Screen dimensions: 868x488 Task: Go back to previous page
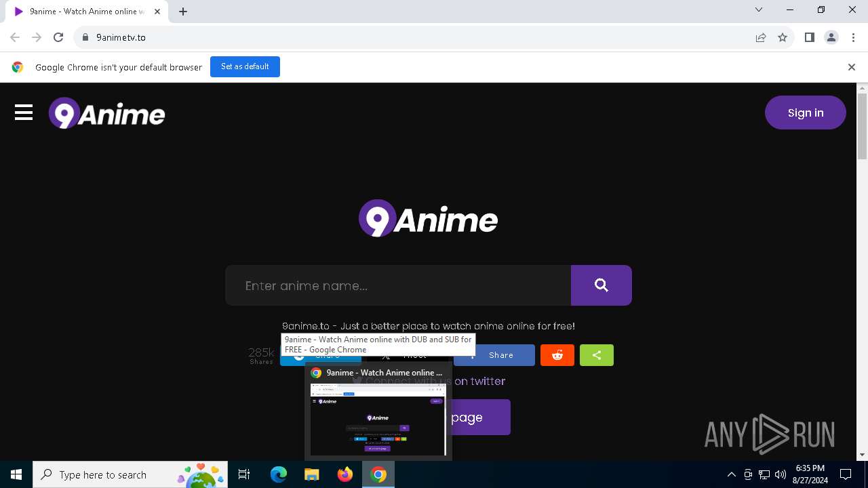tap(15, 37)
